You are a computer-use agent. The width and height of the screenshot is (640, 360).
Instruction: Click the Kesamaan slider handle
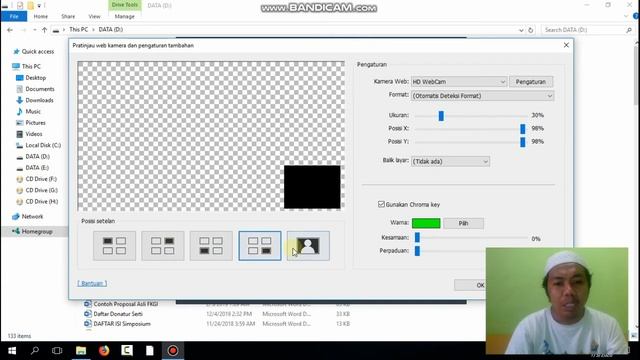point(417,238)
